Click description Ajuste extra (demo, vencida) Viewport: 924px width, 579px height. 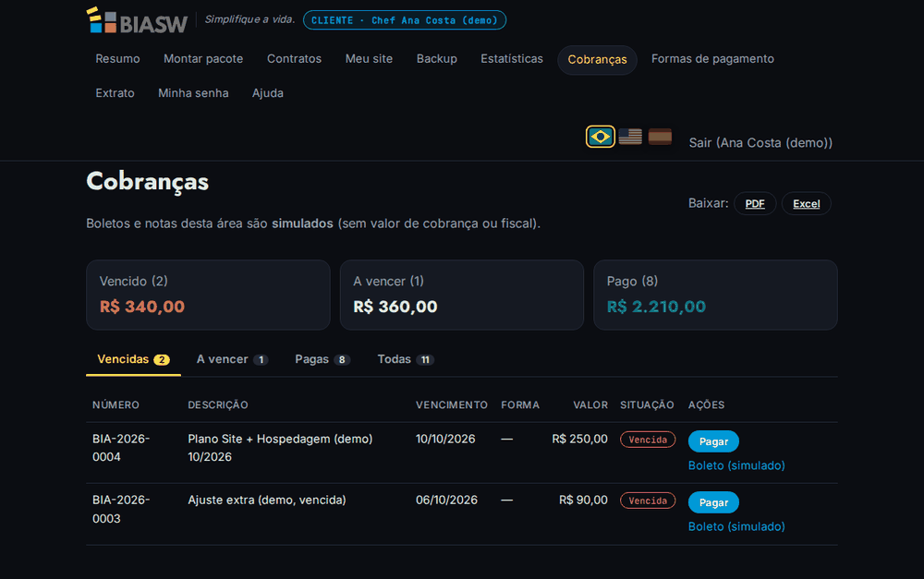(x=267, y=501)
